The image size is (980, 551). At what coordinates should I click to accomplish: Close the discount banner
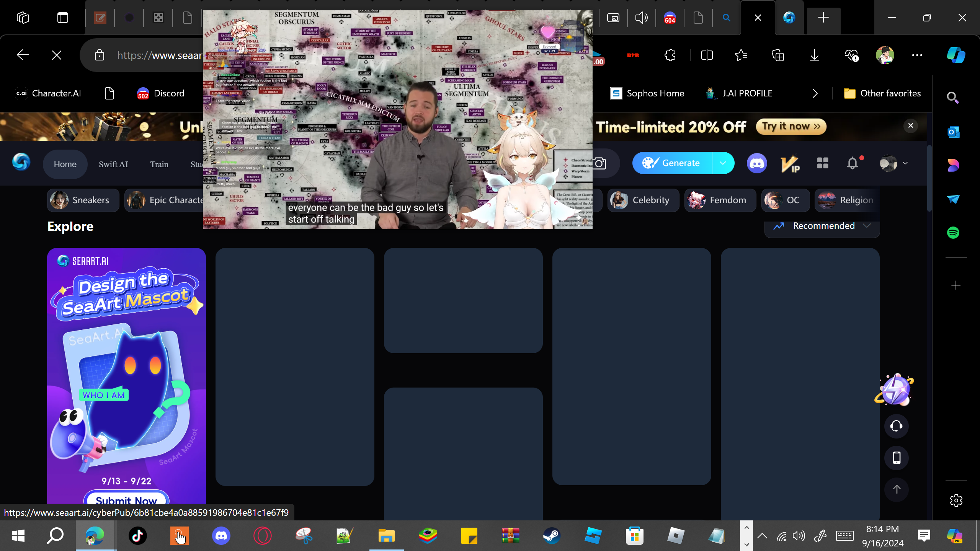coord(910,126)
